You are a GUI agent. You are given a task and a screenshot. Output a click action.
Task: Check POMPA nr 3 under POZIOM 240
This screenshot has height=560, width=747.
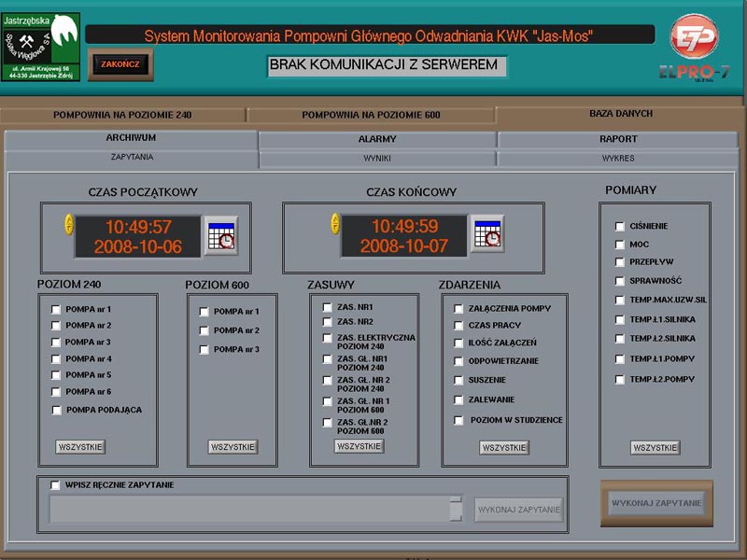56,343
